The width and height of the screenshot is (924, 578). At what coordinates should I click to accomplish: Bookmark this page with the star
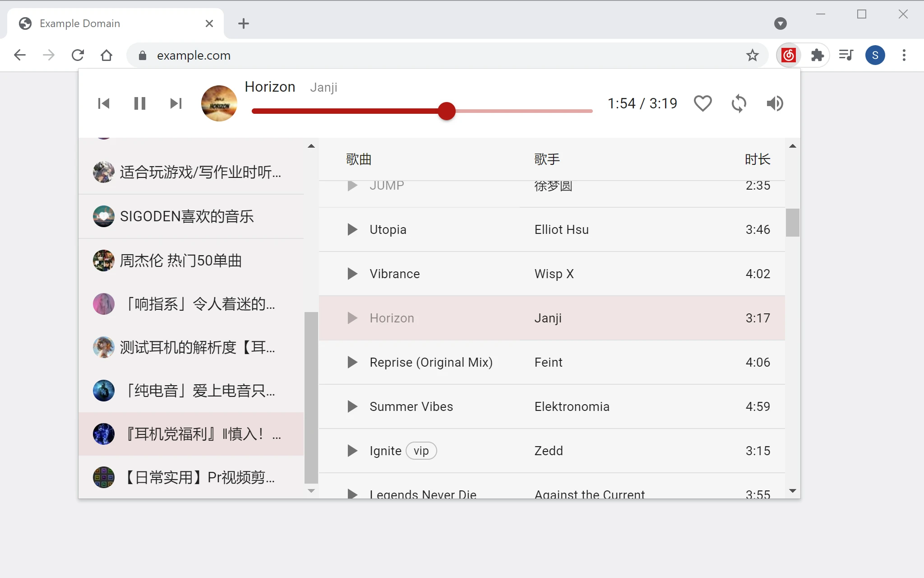752,55
